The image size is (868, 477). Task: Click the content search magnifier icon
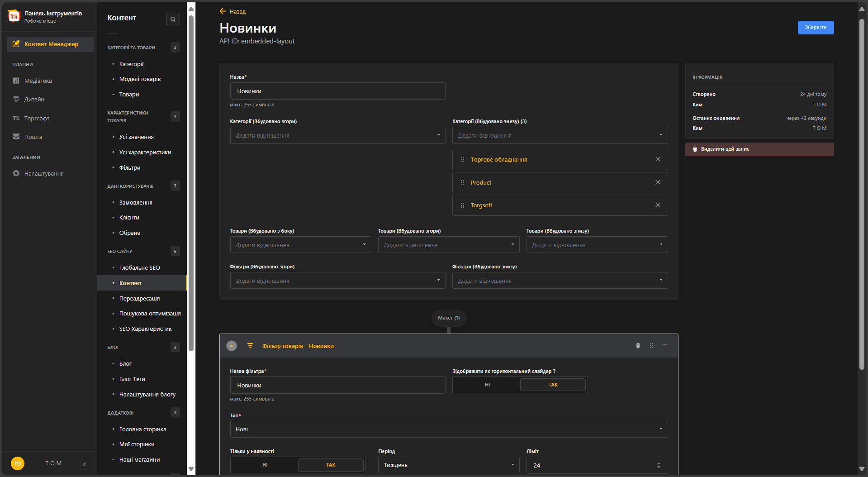pyautogui.click(x=173, y=19)
